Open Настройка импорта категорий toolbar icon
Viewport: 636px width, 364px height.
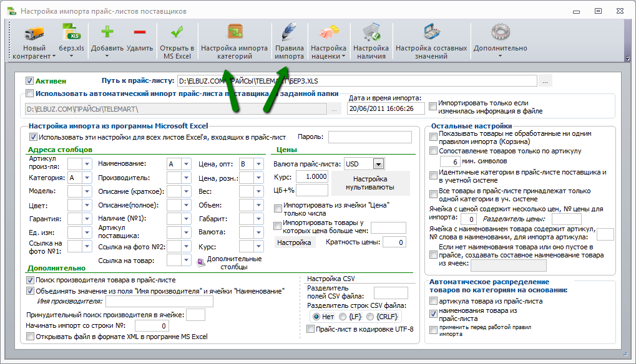click(x=235, y=32)
